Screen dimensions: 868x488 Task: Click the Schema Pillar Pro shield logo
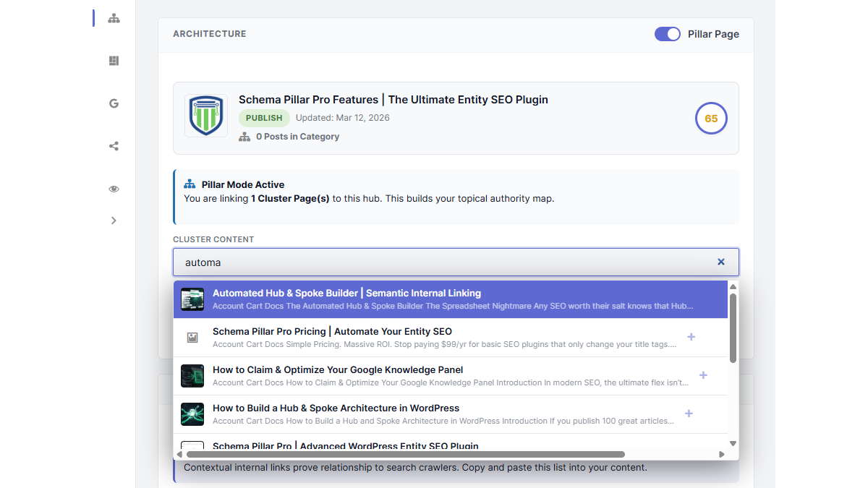206,116
